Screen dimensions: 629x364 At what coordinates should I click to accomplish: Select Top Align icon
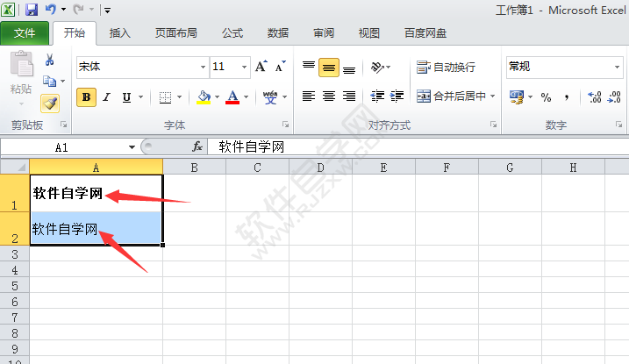click(x=309, y=66)
